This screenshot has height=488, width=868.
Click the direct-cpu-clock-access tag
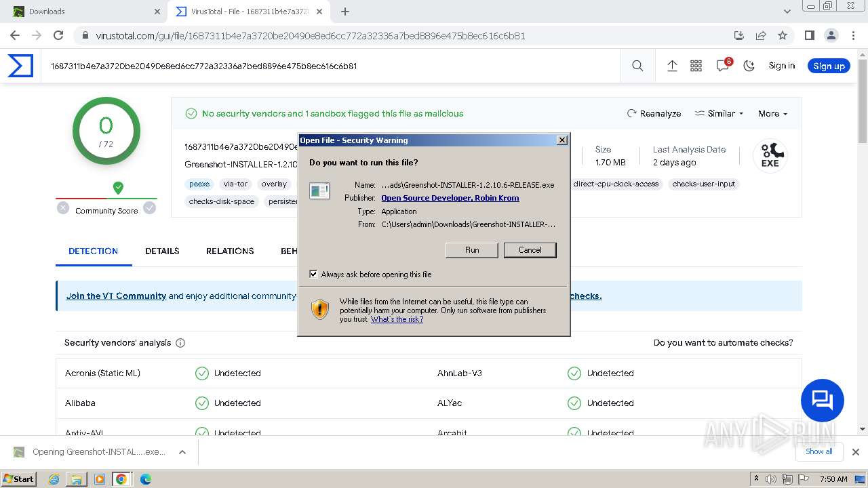(616, 184)
